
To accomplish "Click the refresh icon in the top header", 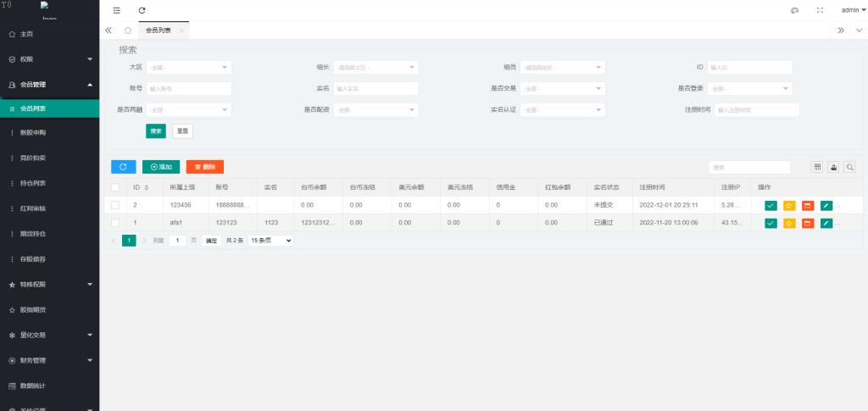I will [x=142, y=9].
